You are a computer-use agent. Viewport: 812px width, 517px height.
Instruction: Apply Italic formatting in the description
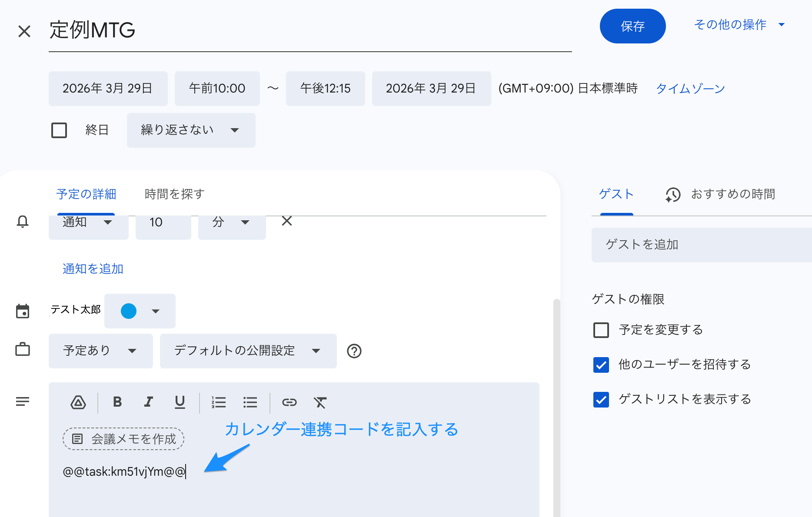(148, 402)
